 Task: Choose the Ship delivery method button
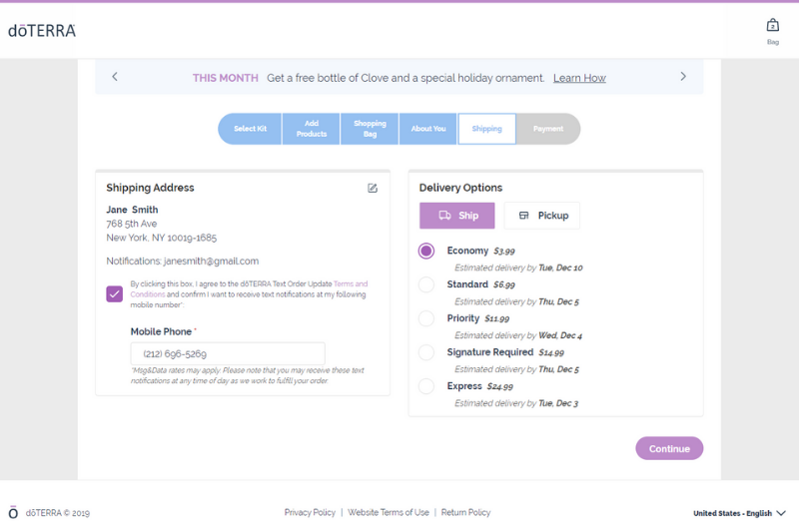pyautogui.click(x=457, y=216)
